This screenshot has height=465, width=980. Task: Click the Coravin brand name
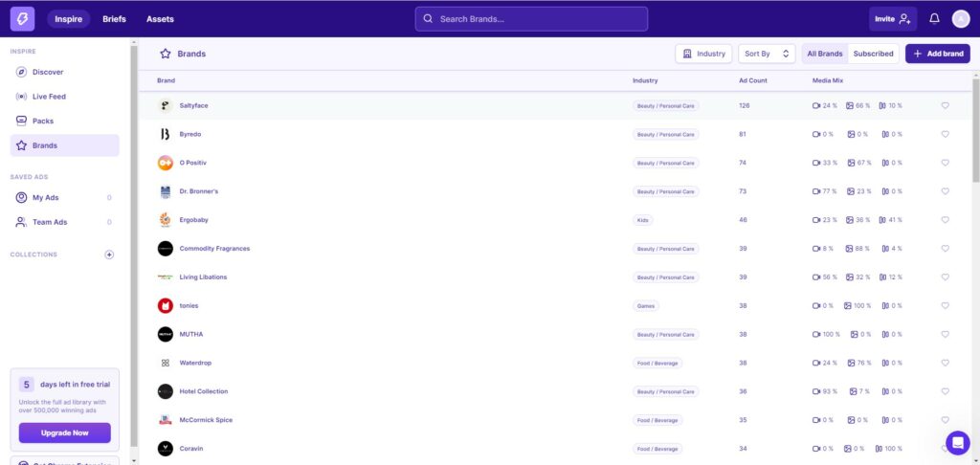point(191,448)
